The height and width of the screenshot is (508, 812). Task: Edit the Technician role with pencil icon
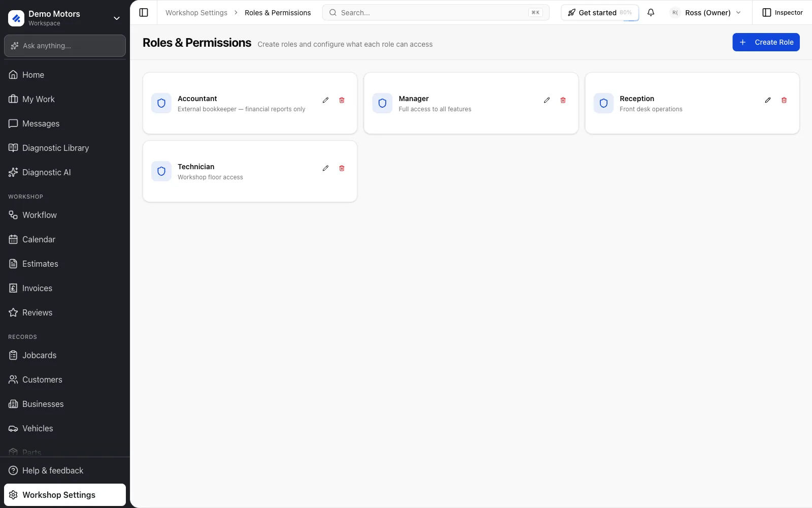[x=325, y=168]
